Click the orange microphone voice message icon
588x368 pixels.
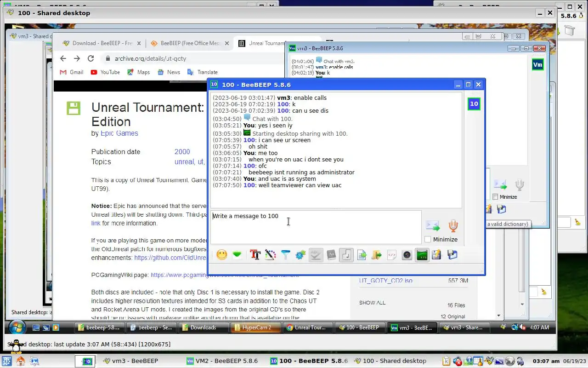[453, 225]
